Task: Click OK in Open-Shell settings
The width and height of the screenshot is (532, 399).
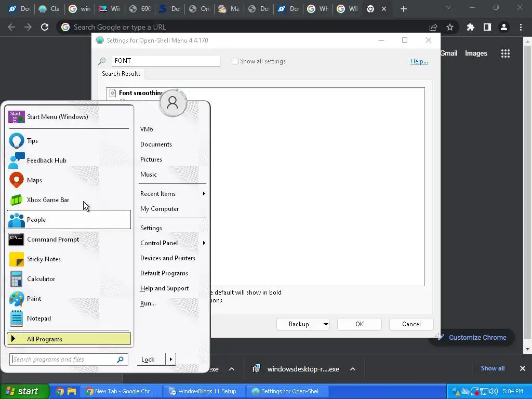Action: click(x=360, y=324)
